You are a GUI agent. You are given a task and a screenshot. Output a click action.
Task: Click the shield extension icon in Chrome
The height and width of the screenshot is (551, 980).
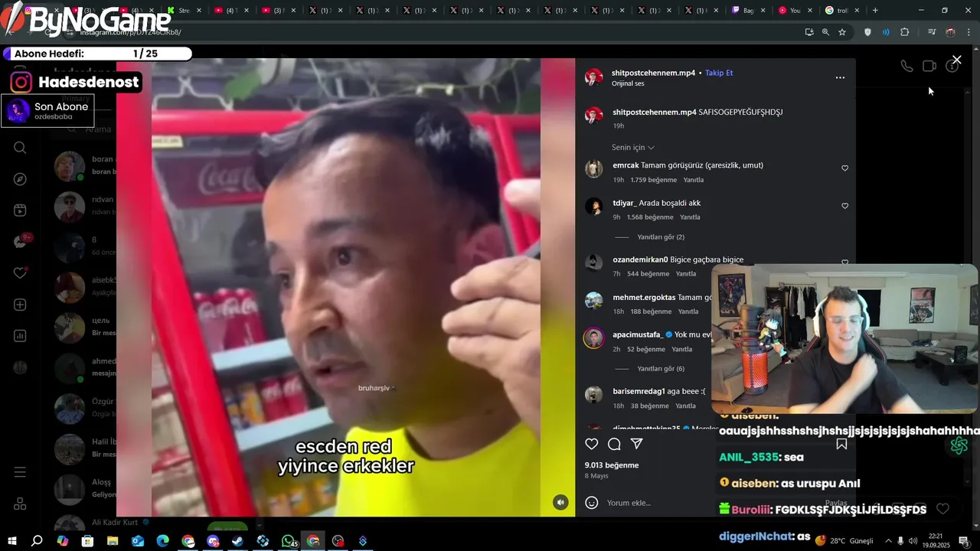pos(867,32)
